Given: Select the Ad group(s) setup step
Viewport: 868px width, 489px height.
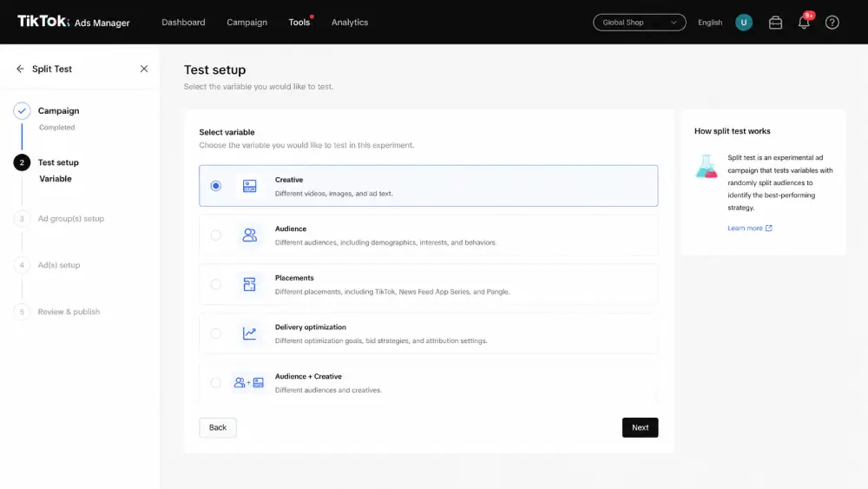Looking at the screenshot, I should pos(71,218).
